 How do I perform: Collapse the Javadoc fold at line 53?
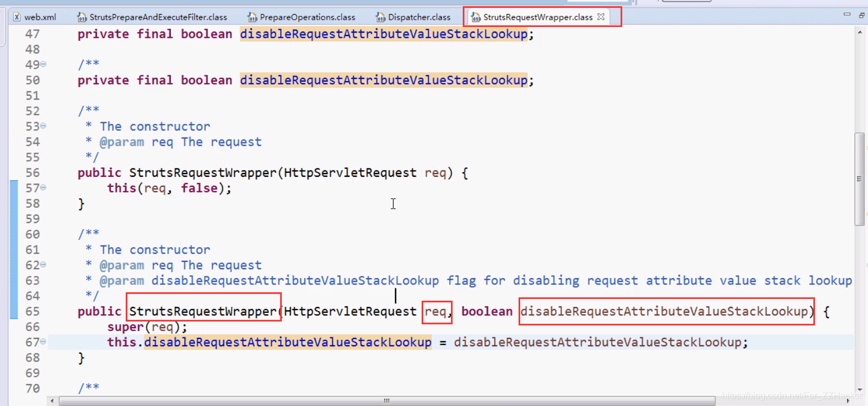(x=43, y=126)
